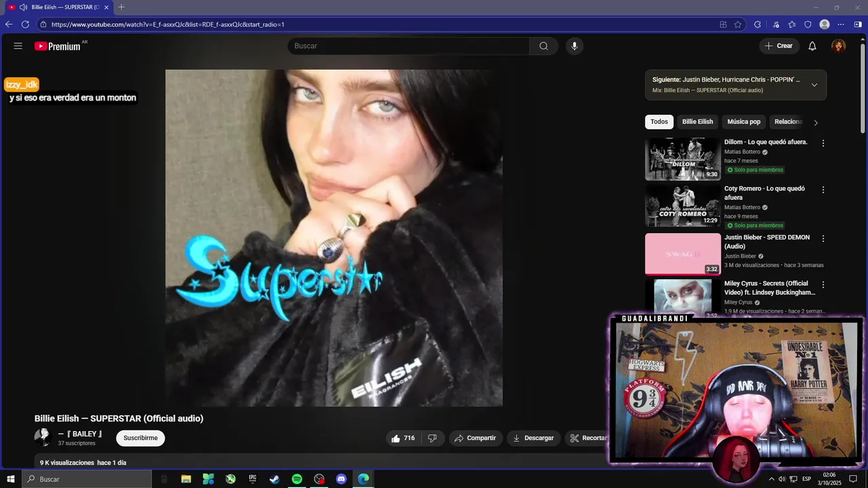868x488 pixels.
Task: Open Justin Bieber SPEED DEMON thumbnail
Action: [683, 254]
